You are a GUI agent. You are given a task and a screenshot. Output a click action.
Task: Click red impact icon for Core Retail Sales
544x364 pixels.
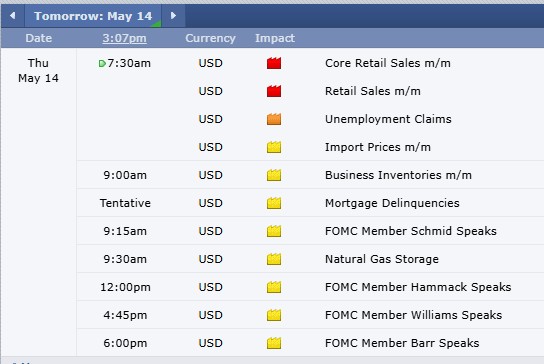pyautogui.click(x=274, y=63)
